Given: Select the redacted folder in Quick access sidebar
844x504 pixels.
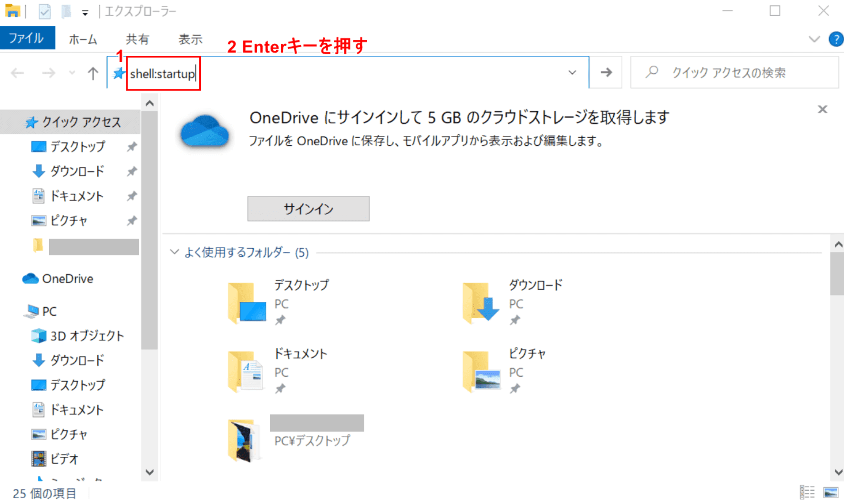Looking at the screenshot, I should point(85,247).
